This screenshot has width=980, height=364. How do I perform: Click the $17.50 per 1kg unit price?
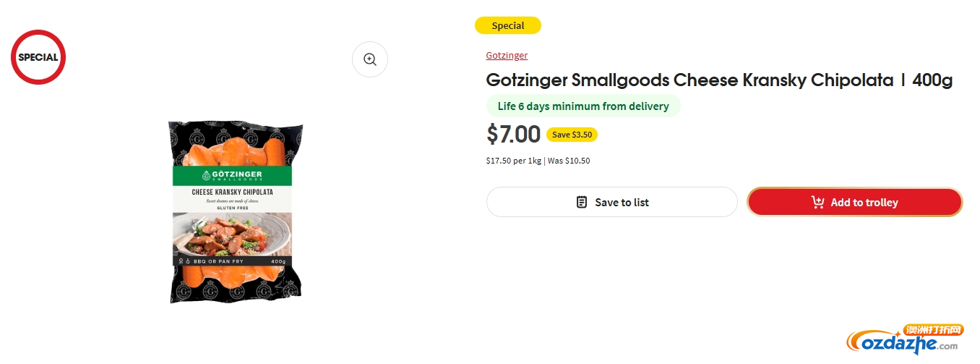[x=513, y=161]
